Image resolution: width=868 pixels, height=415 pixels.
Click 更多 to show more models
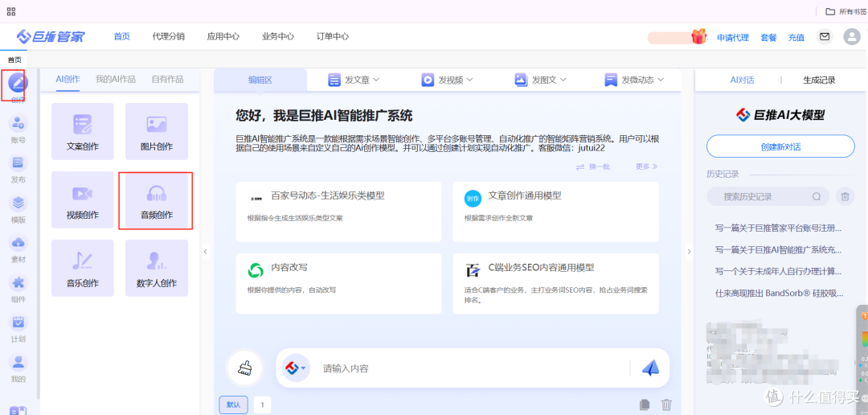pyautogui.click(x=646, y=166)
